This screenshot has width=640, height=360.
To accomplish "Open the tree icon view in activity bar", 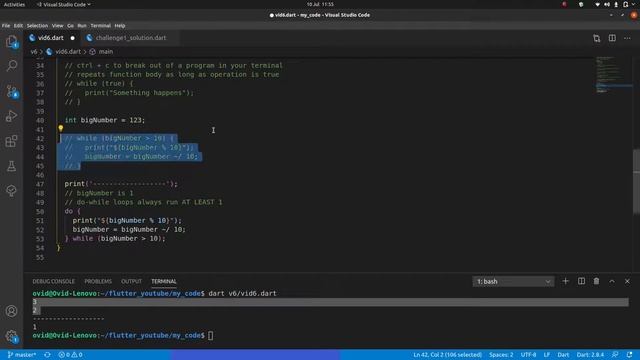I will point(11,191).
